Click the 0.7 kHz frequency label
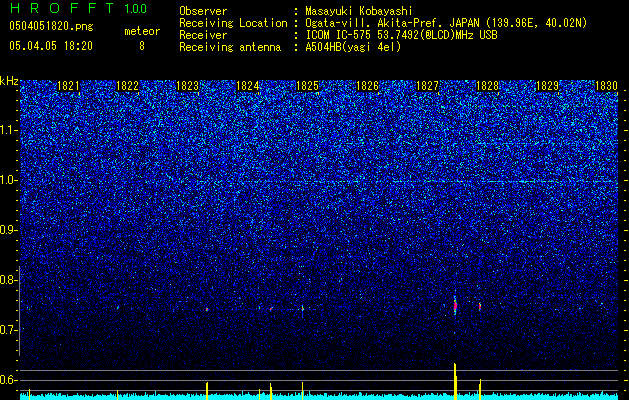The image size is (629, 400). coord(9,330)
